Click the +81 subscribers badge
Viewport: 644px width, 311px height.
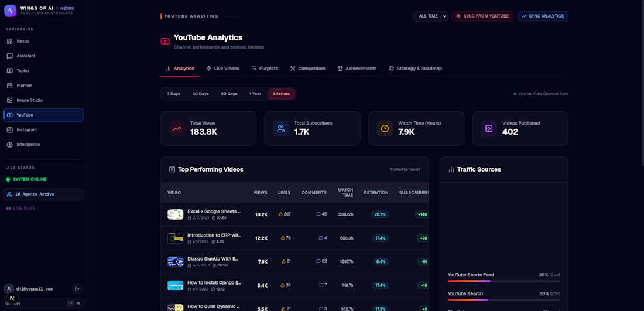coord(423,262)
